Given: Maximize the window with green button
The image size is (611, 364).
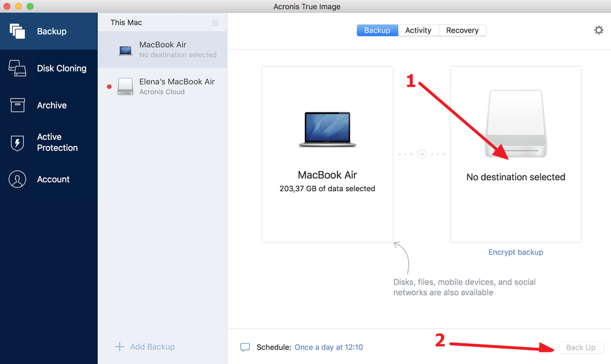Looking at the screenshot, I should click(30, 6).
